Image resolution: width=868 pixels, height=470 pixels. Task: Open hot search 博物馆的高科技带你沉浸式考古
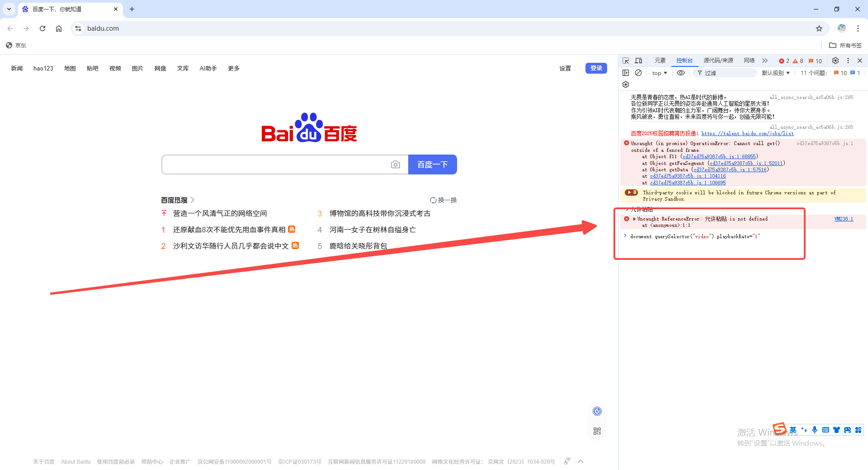click(380, 213)
